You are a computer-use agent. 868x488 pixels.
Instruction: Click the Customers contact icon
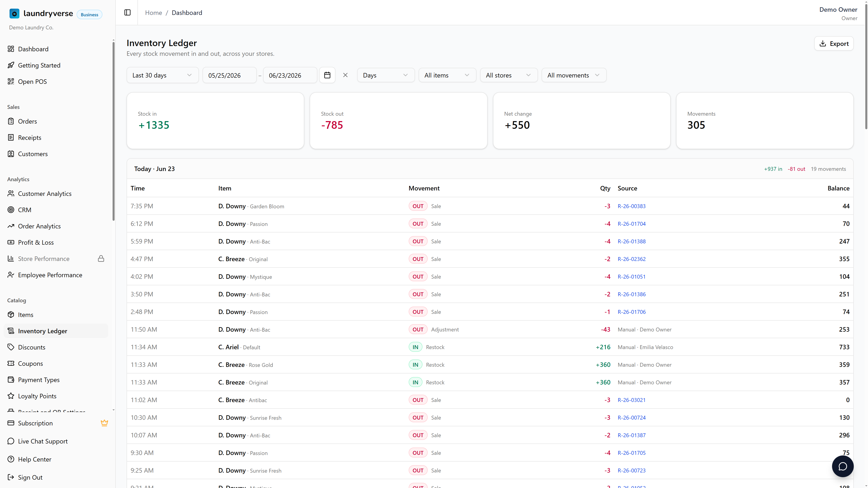pos(11,154)
